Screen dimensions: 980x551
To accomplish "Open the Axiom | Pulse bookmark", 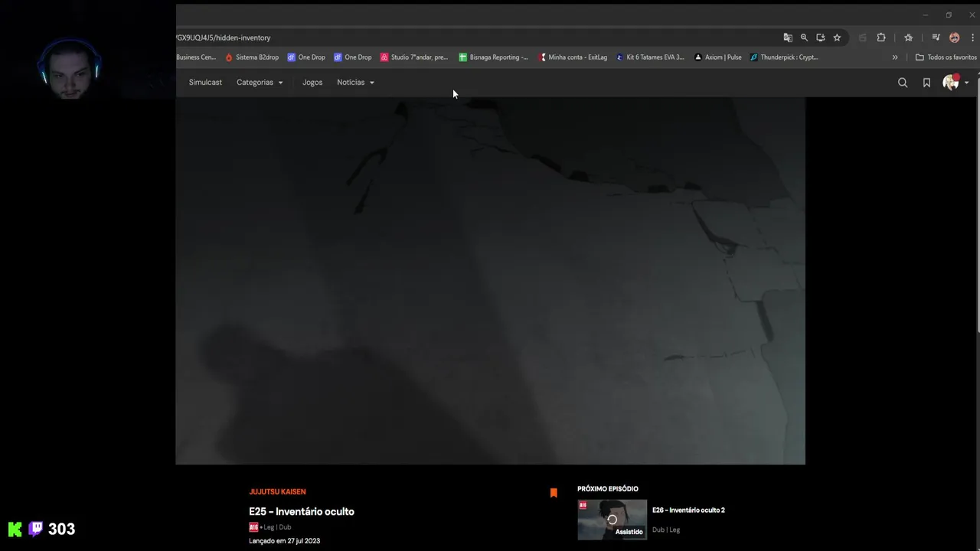I will [718, 57].
